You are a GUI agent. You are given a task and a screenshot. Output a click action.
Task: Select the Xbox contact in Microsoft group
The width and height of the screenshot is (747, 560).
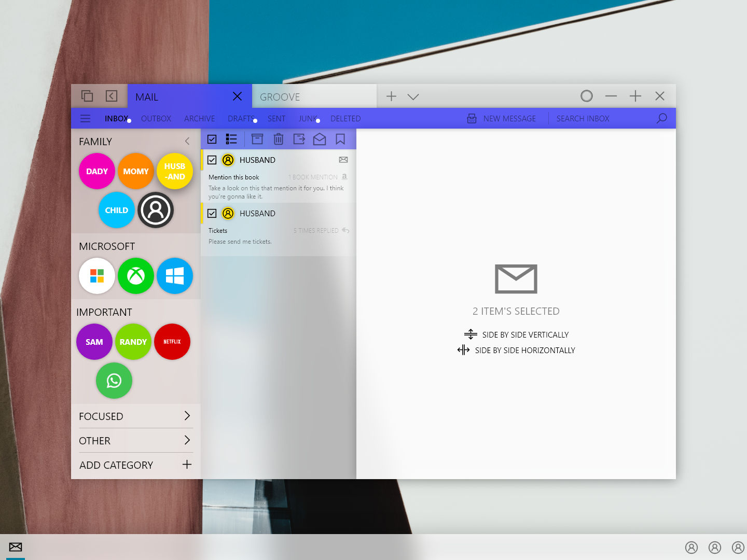point(135,276)
